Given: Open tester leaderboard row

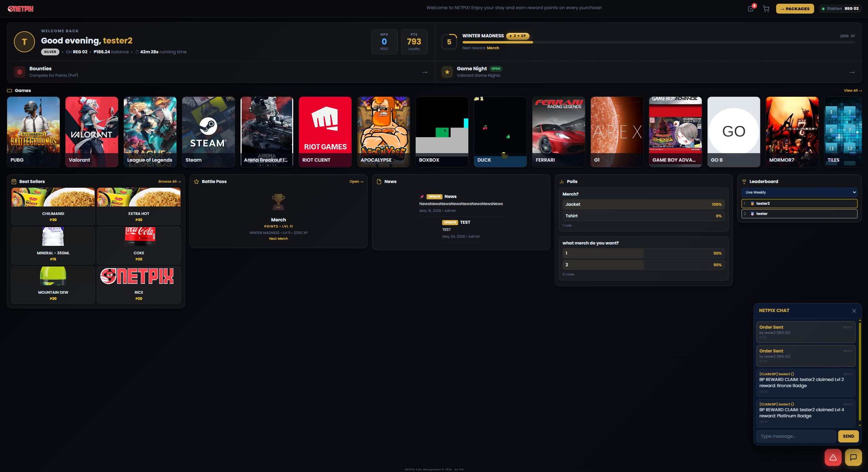Looking at the screenshot, I should tap(799, 214).
